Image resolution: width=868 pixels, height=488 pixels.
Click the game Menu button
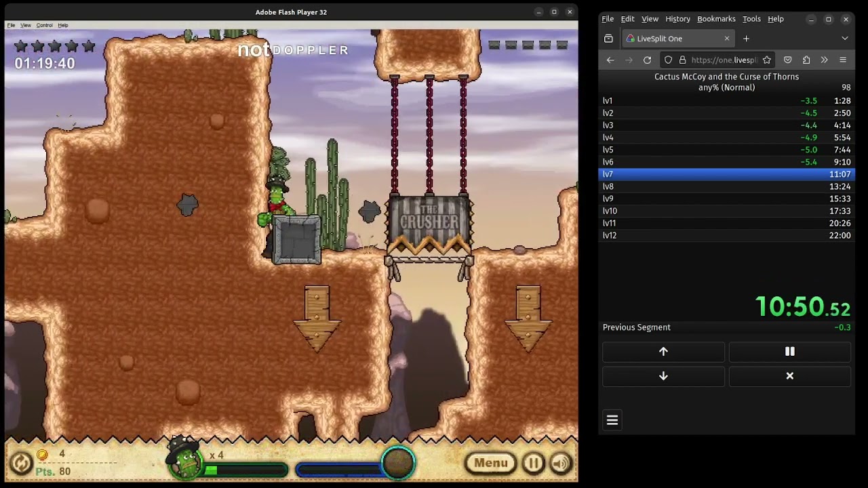tap(491, 464)
